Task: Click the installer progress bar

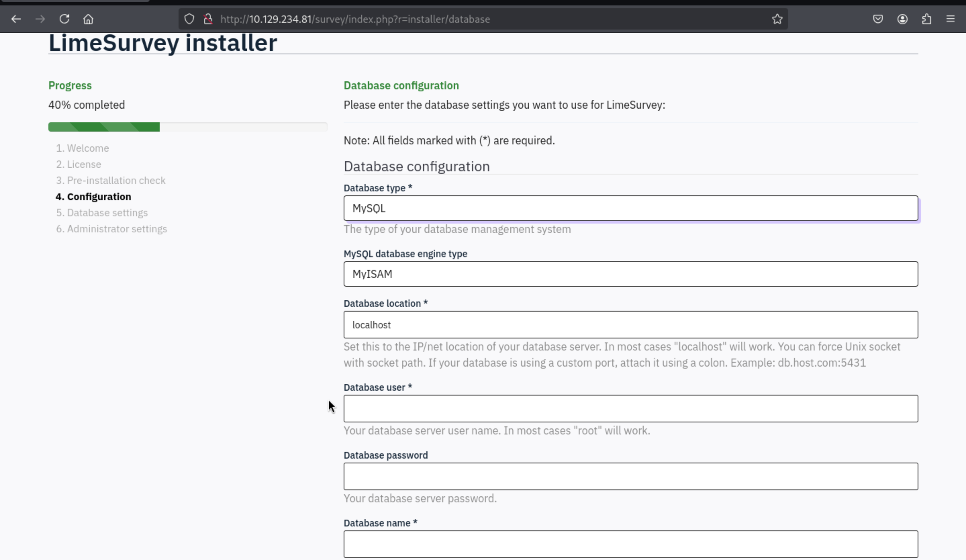Action: 187,127
